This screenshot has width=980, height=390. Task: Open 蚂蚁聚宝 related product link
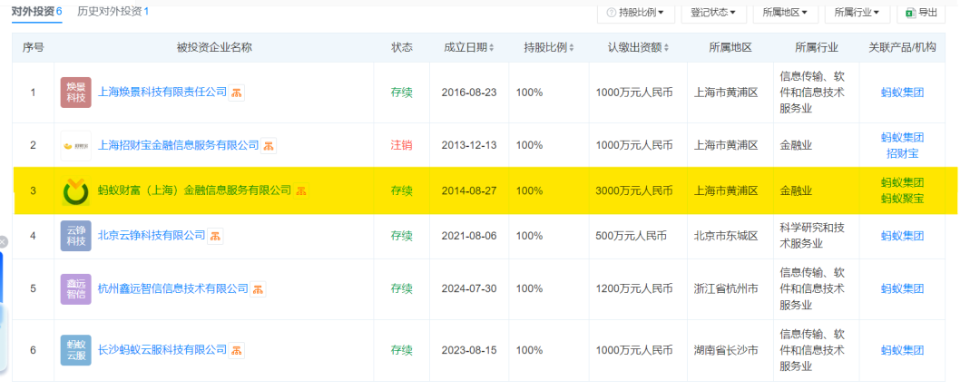click(x=902, y=199)
